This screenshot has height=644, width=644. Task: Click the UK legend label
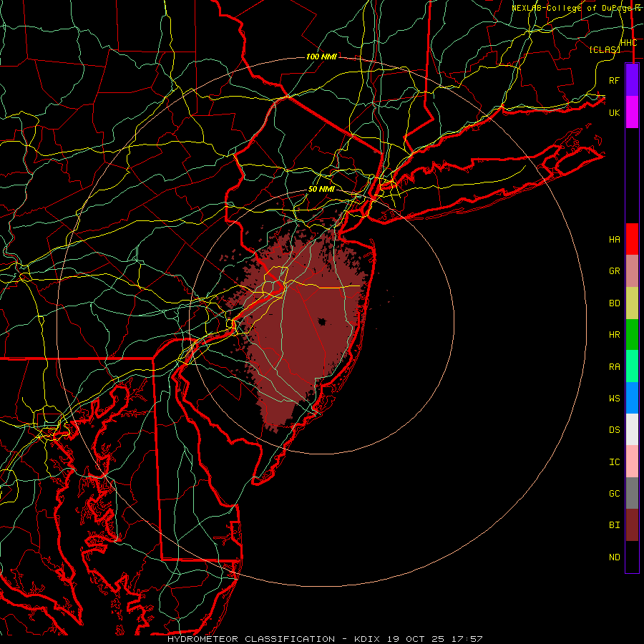(x=615, y=112)
